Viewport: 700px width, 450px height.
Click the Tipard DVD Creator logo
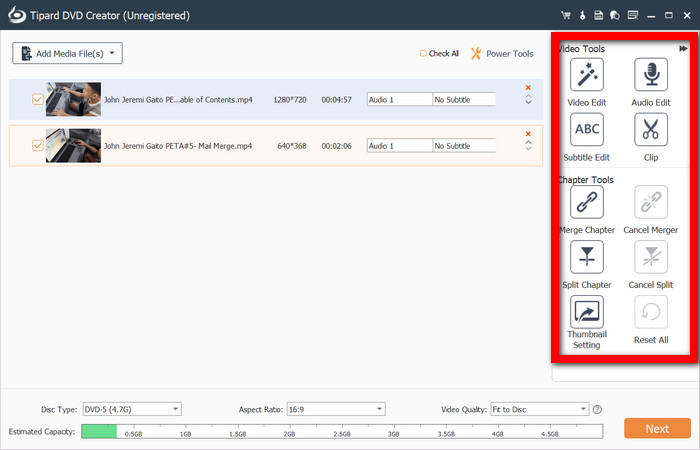[17, 15]
